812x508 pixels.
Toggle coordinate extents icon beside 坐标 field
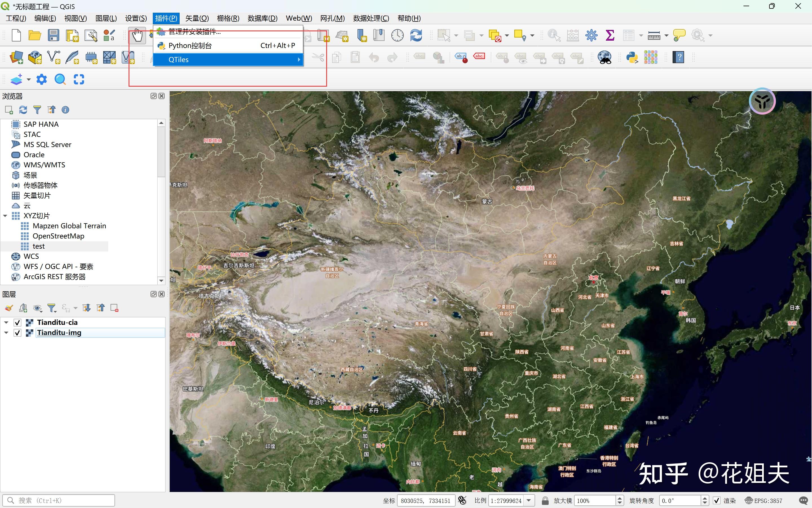coord(462,501)
